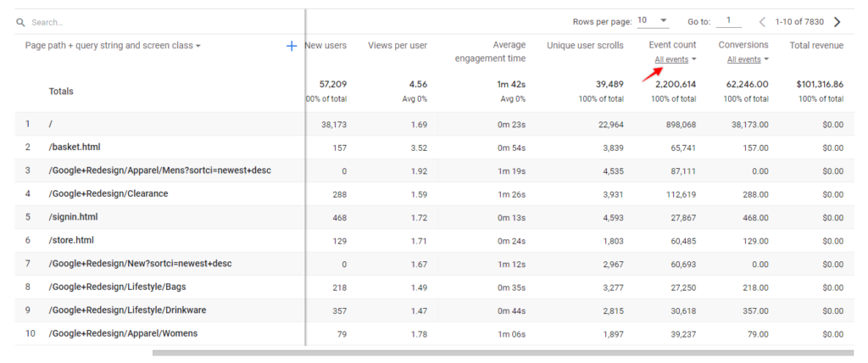This screenshot has height=363, width=868.
Task: Sort by the Unique user scrolls column
Action: click(585, 46)
